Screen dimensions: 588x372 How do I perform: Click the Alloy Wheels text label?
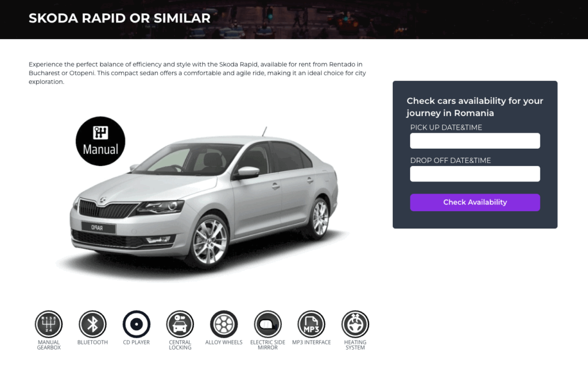(x=224, y=342)
